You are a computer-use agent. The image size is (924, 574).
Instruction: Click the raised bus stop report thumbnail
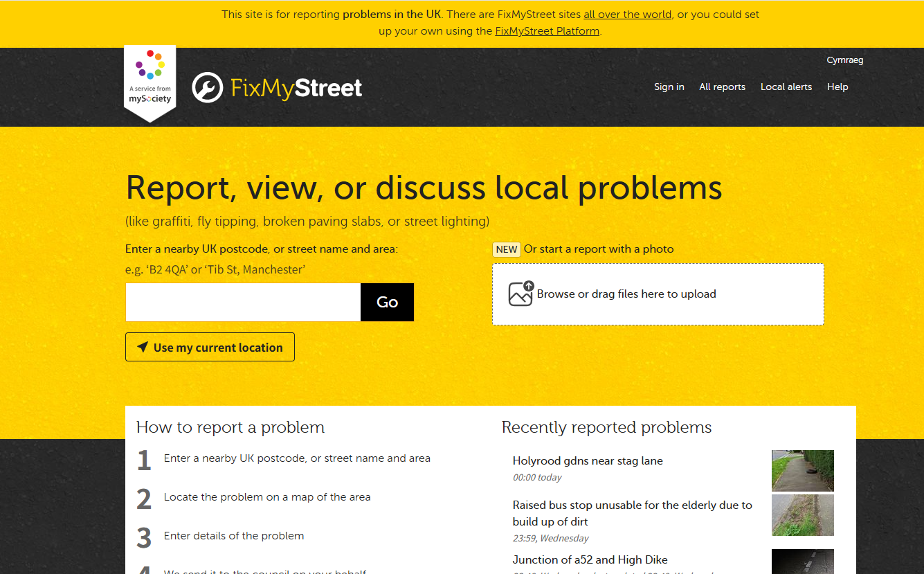pos(802,514)
